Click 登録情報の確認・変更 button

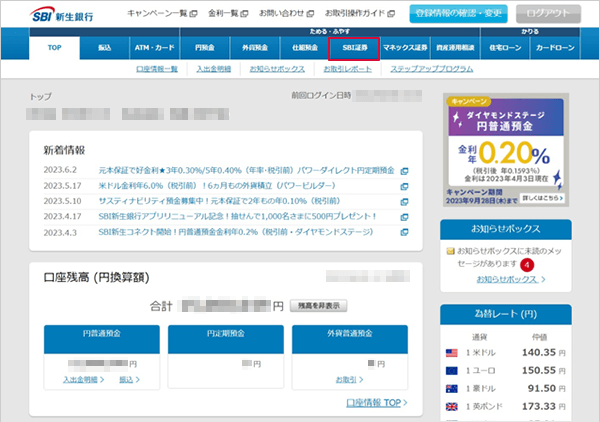458,14
